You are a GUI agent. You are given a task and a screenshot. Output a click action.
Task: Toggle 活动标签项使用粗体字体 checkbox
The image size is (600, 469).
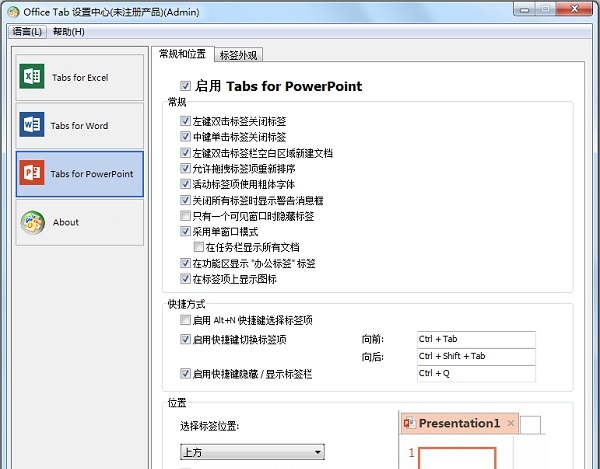[186, 184]
